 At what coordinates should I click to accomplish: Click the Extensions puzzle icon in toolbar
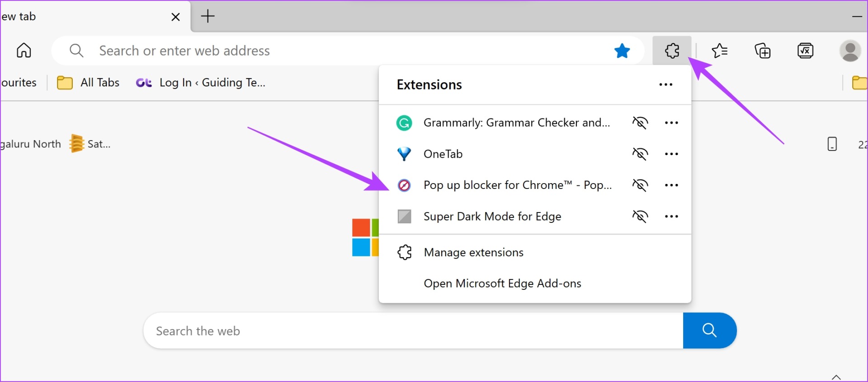tap(672, 51)
